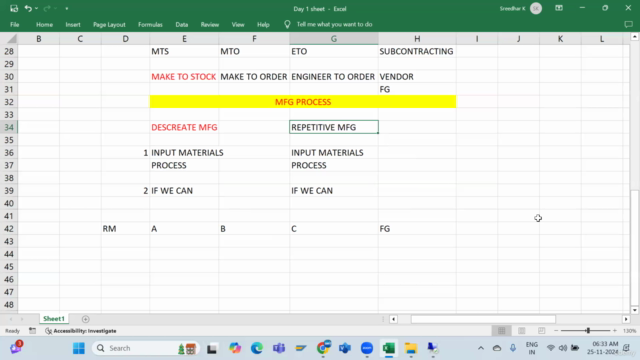Click the horizontal scrollbar right arrow

[x=626, y=319]
